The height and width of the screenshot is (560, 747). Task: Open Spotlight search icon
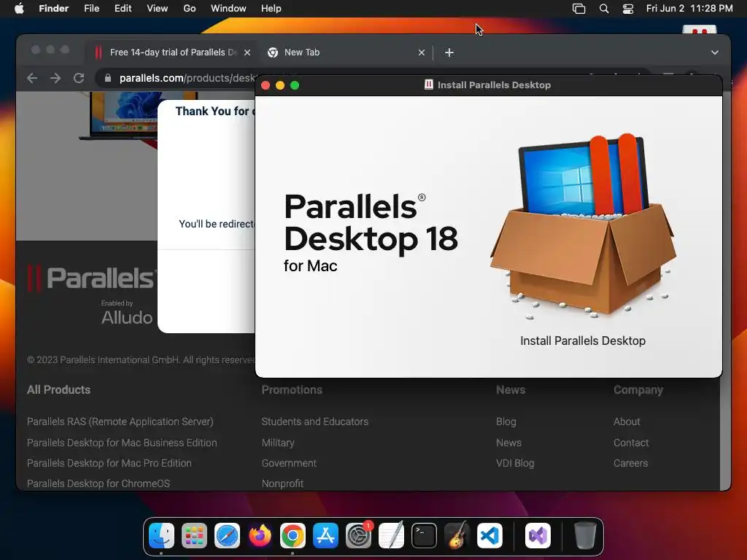point(603,9)
